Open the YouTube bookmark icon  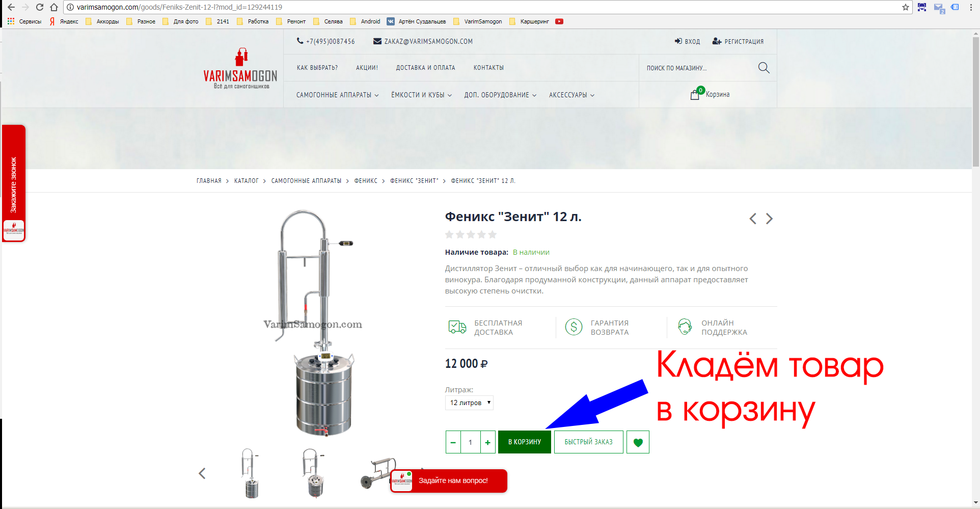pyautogui.click(x=559, y=21)
